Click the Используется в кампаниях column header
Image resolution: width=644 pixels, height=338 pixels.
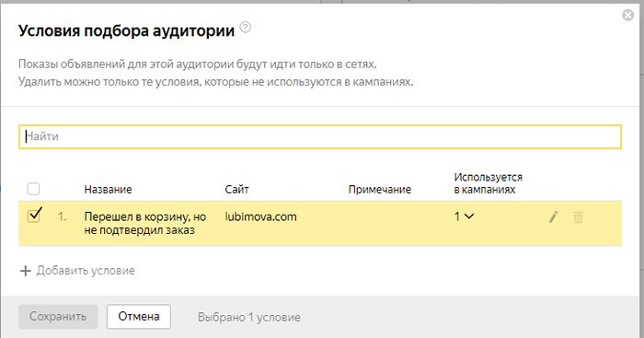(x=488, y=183)
